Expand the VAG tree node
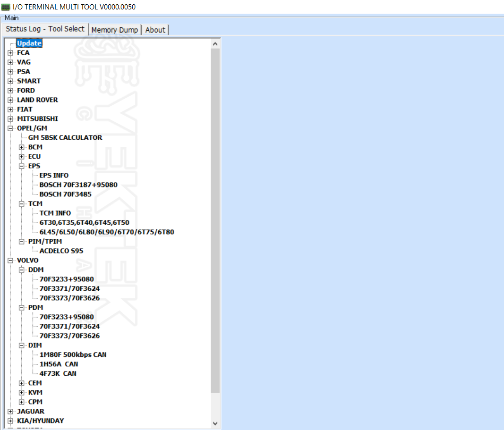Image resolution: width=504 pixels, height=430 pixels. 10,62
